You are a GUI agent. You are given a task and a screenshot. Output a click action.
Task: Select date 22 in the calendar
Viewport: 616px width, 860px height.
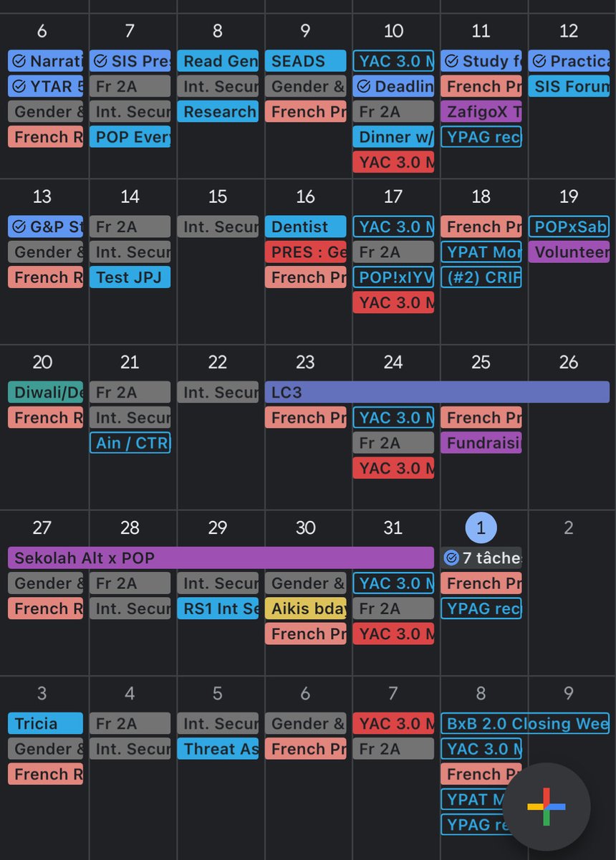tap(218, 362)
